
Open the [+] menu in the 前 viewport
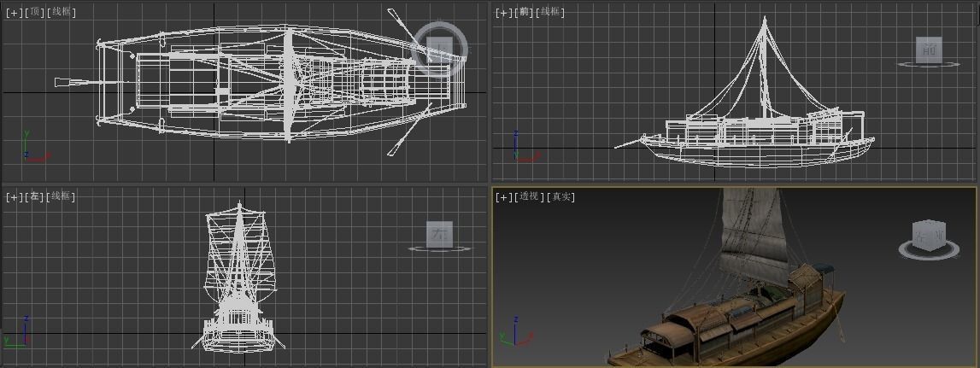503,12
